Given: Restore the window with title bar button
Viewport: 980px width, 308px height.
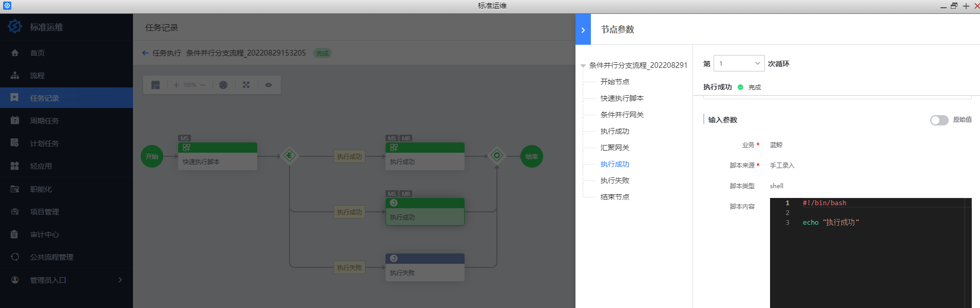Looking at the screenshot, I should pyautogui.click(x=954, y=6).
